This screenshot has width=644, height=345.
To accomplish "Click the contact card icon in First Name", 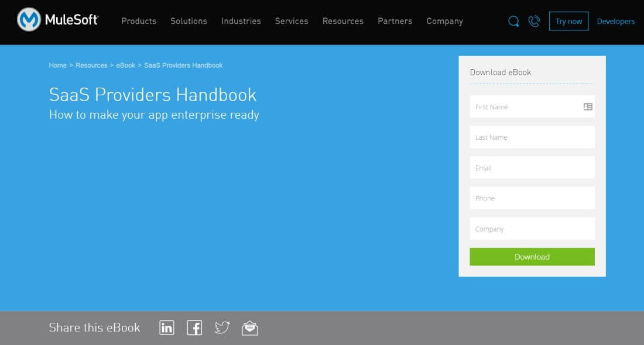I will (x=587, y=106).
